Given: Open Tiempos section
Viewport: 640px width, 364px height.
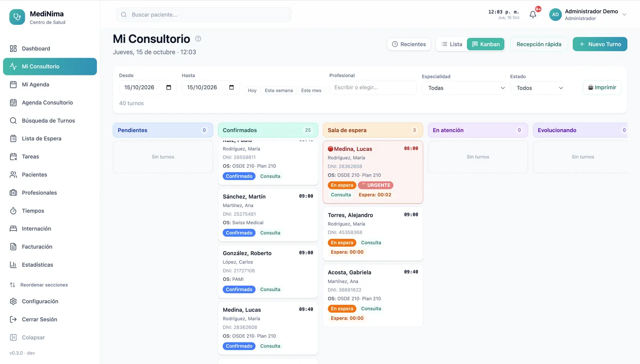Looking at the screenshot, I should pos(50,211).
